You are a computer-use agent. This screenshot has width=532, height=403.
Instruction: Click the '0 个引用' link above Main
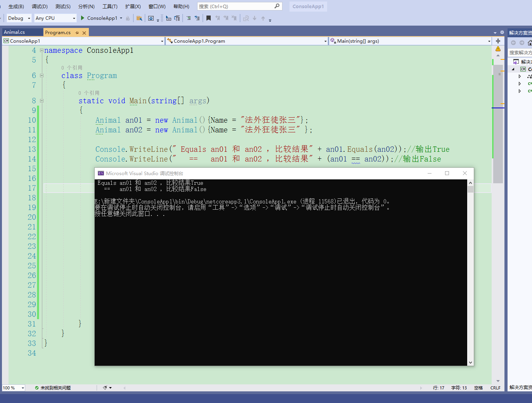click(x=89, y=93)
